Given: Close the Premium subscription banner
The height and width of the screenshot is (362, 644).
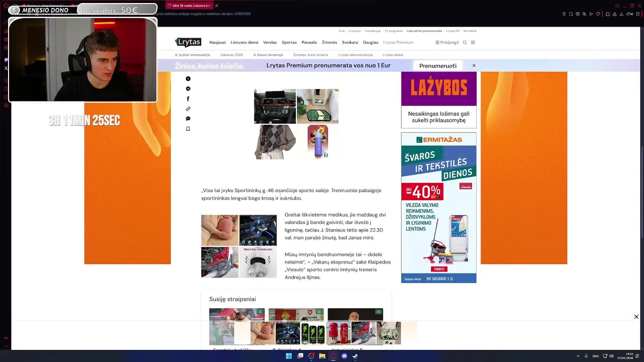Looking at the screenshot, I should [x=474, y=66].
